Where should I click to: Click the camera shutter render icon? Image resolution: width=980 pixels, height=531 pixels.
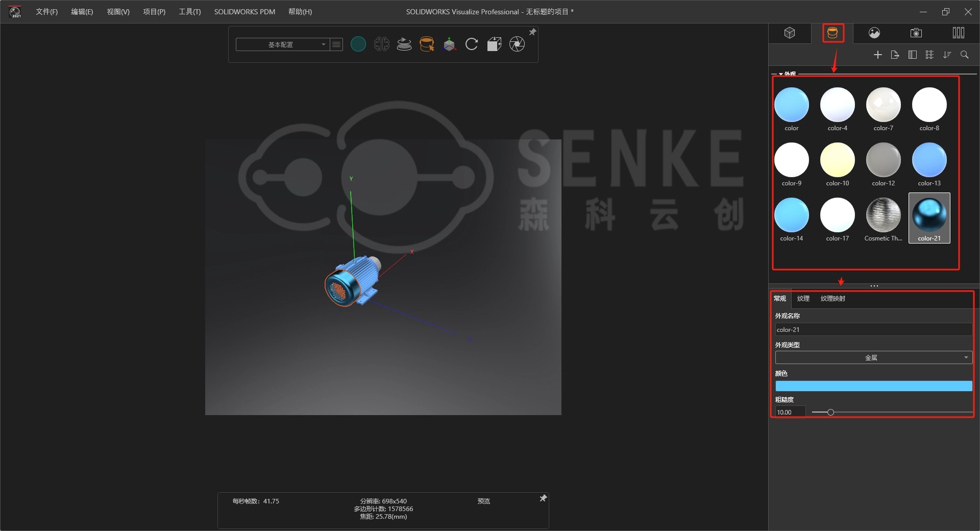[x=517, y=44]
